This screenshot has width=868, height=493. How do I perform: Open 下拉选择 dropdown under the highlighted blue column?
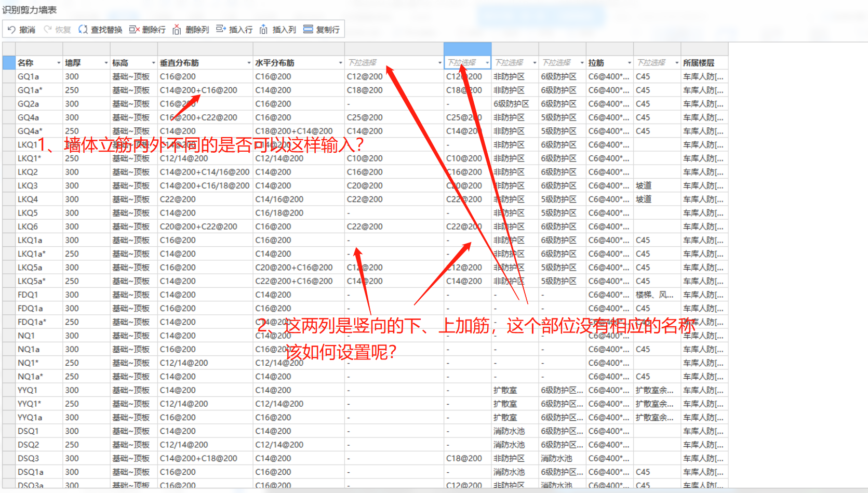(x=487, y=63)
